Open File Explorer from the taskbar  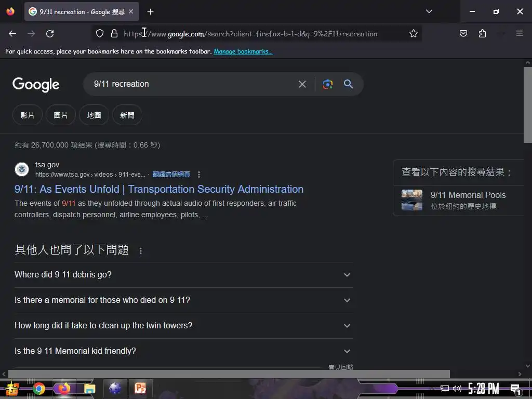click(x=89, y=388)
